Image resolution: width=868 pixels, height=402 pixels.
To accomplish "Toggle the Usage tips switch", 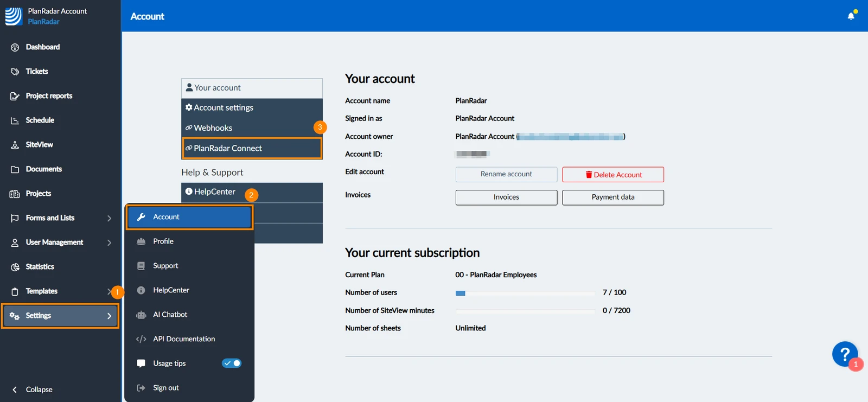I will 232,363.
